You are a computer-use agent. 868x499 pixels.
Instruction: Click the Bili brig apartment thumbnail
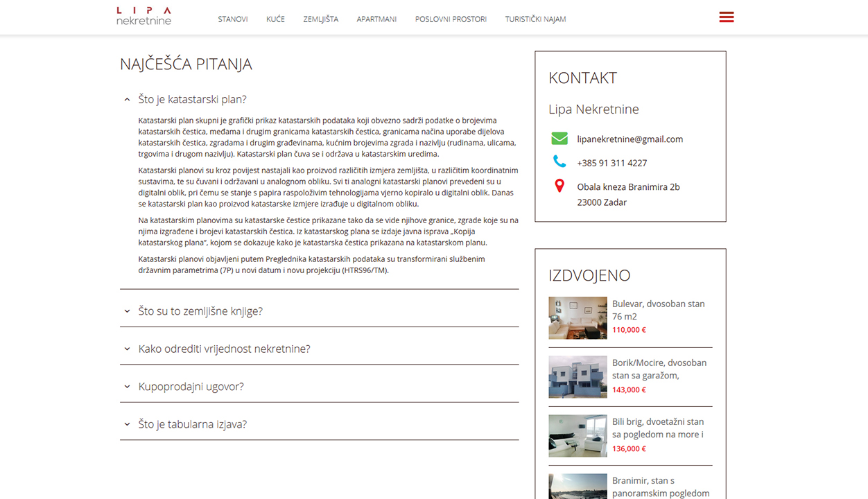click(x=578, y=436)
